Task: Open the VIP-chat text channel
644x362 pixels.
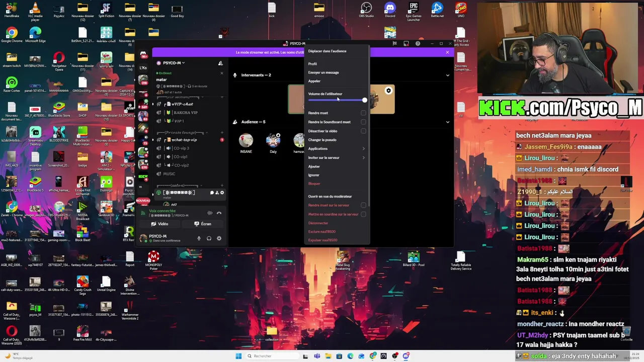Action: [x=182, y=104]
